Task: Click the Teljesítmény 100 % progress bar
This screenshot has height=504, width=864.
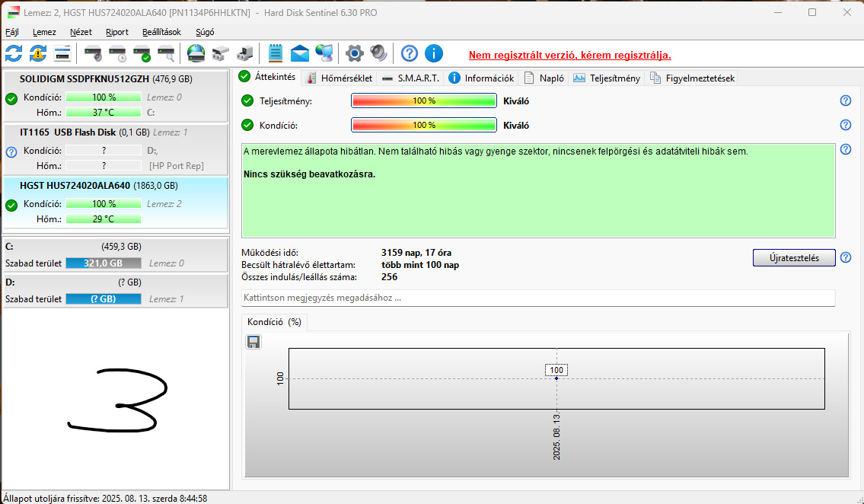Action: [424, 100]
